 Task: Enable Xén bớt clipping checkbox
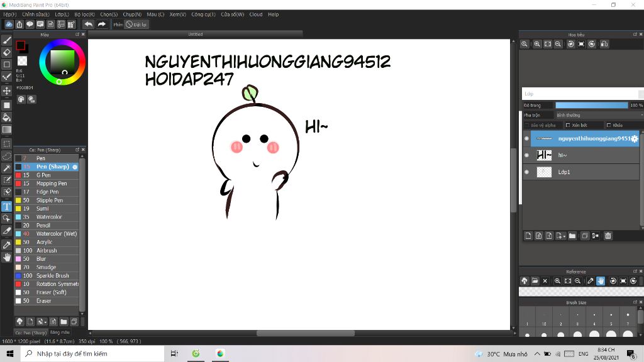[568, 125]
